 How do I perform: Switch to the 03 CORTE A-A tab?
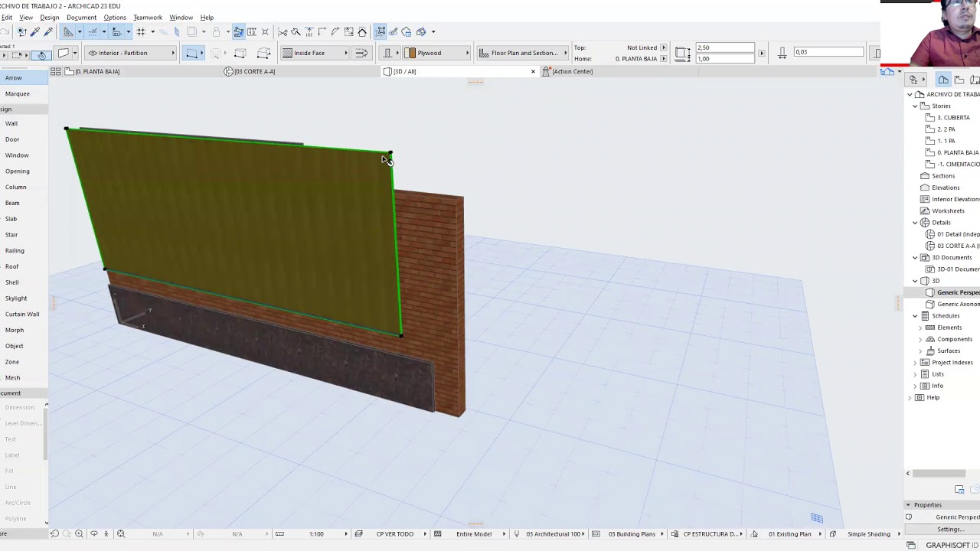coord(250,71)
